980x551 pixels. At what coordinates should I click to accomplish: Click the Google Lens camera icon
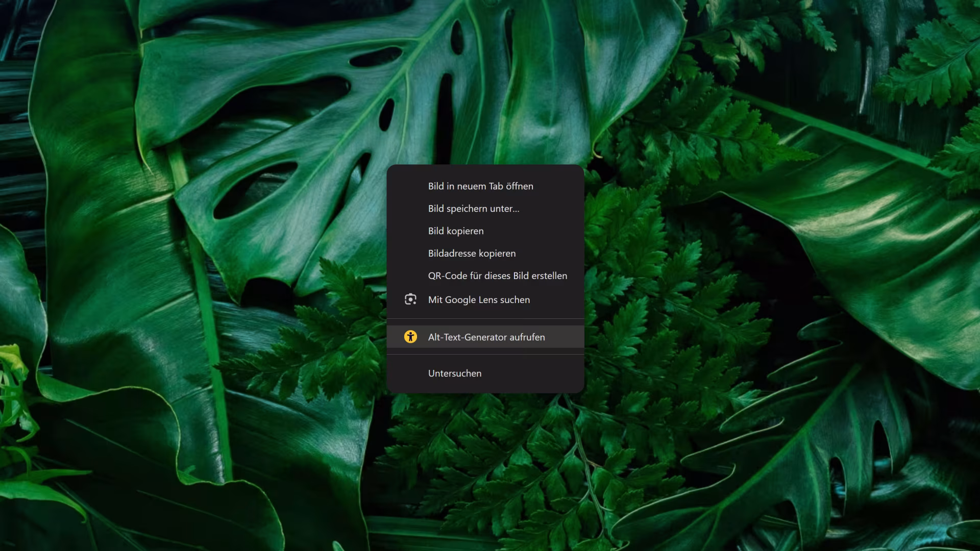click(x=410, y=299)
